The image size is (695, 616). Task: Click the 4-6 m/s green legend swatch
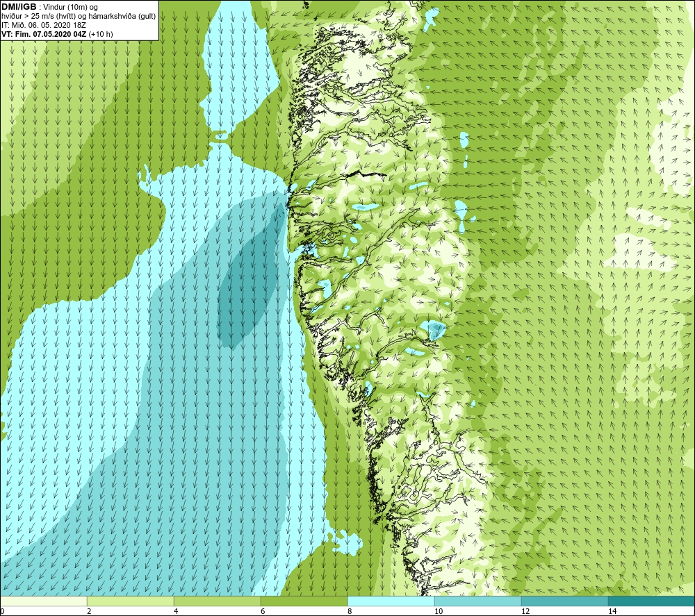[x=217, y=601]
